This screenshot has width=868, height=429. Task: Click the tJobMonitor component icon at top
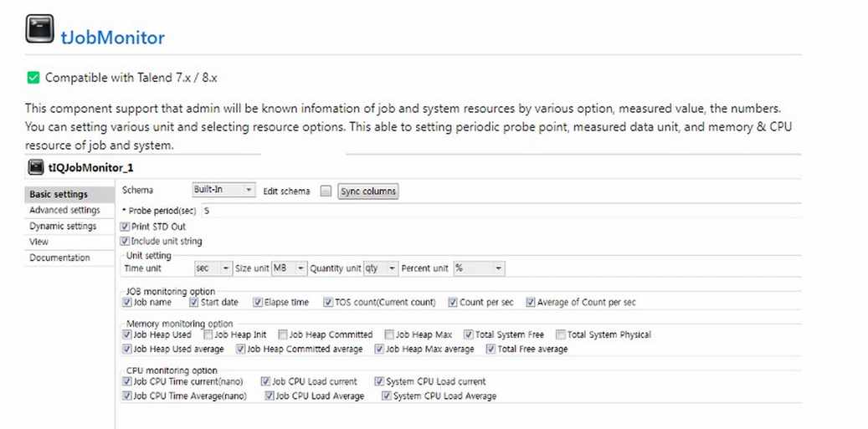pyautogui.click(x=40, y=28)
